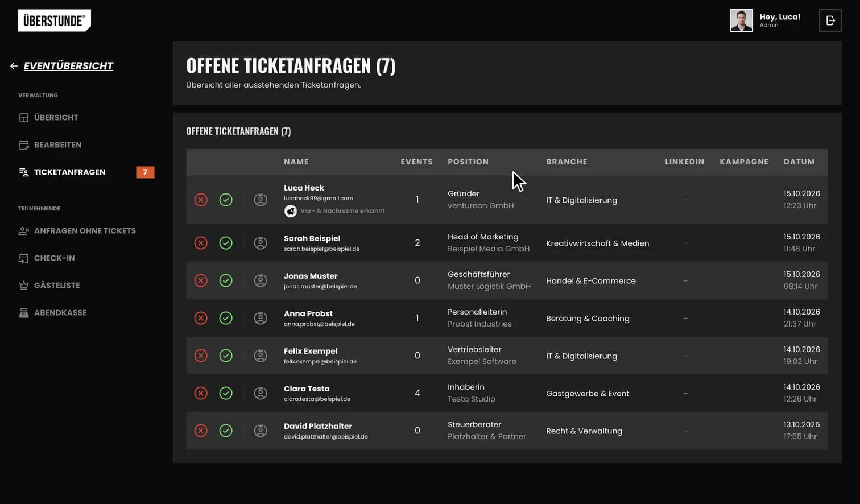Screen dimensions: 860x504
Task: Click Clara Testa's event count 4
Action: [x=417, y=393]
